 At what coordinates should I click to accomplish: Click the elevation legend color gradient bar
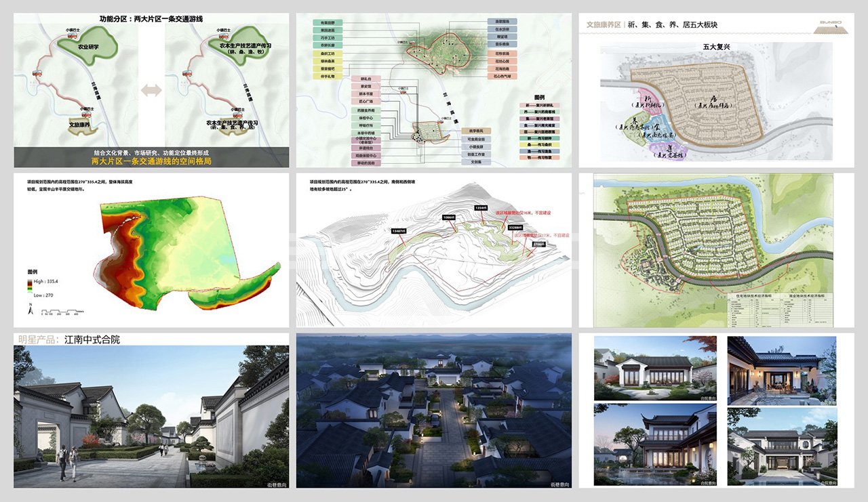pyautogui.click(x=31, y=285)
